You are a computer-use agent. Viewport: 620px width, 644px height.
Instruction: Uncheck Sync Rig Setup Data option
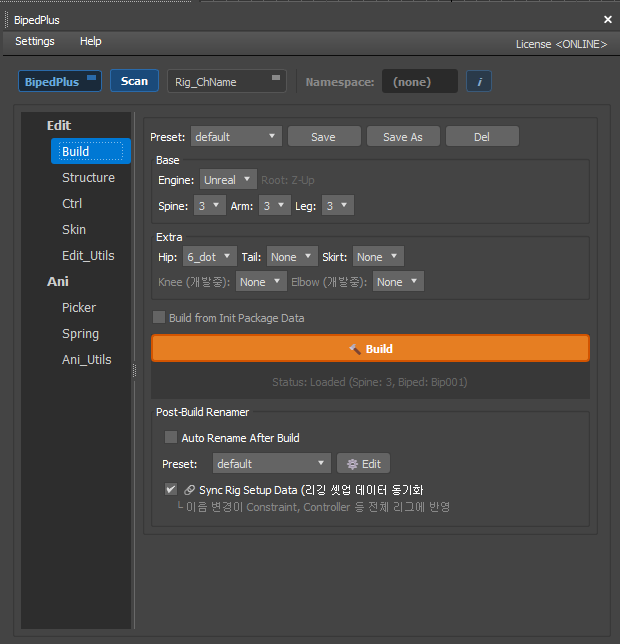171,490
